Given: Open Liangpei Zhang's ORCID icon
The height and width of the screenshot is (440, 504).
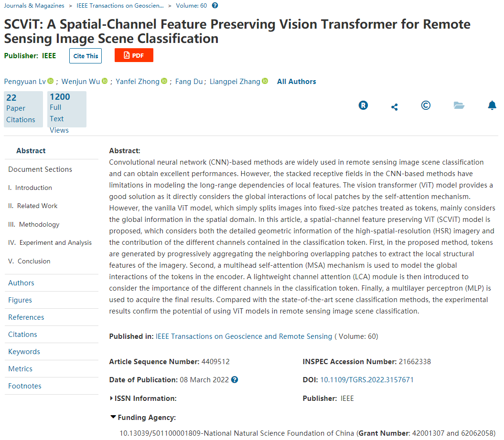Looking at the screenshot, I should tap(265, 82).
